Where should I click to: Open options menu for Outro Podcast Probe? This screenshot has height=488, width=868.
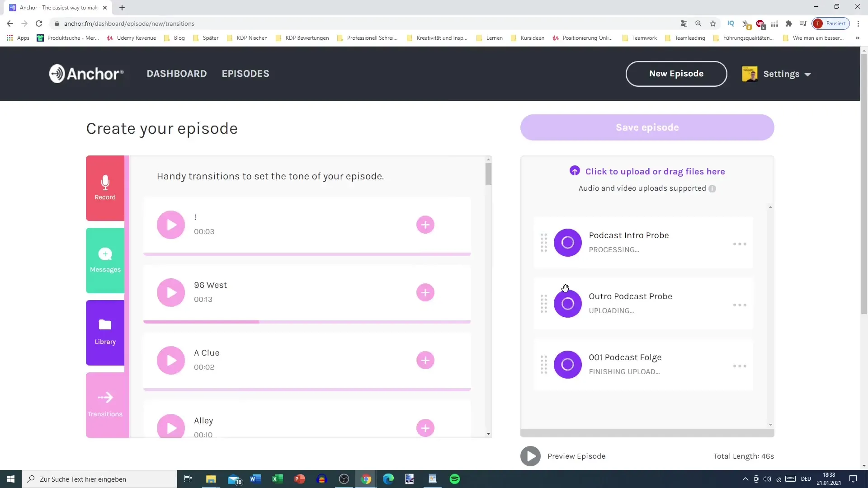[740, 305]
